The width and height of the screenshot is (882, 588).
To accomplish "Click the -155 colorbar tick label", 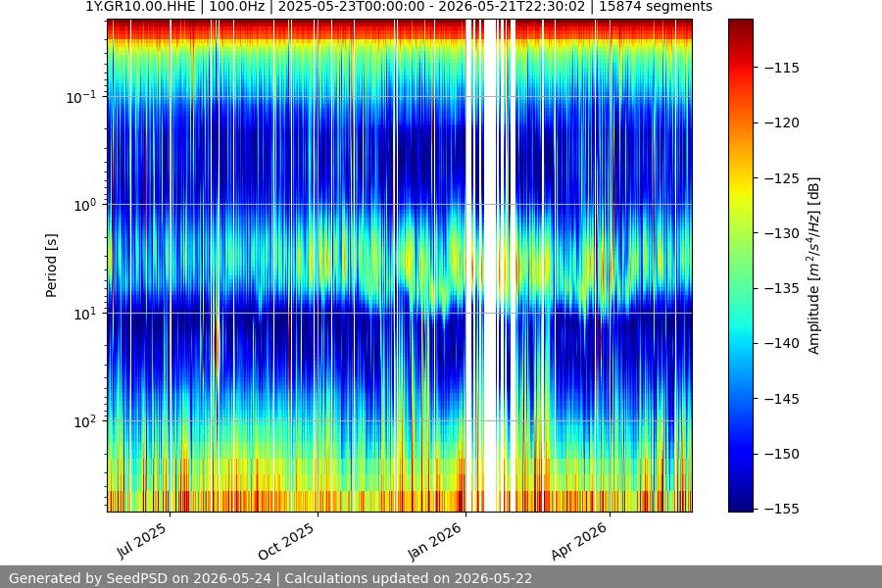I will pyautogui.click(x=782, y=509).
